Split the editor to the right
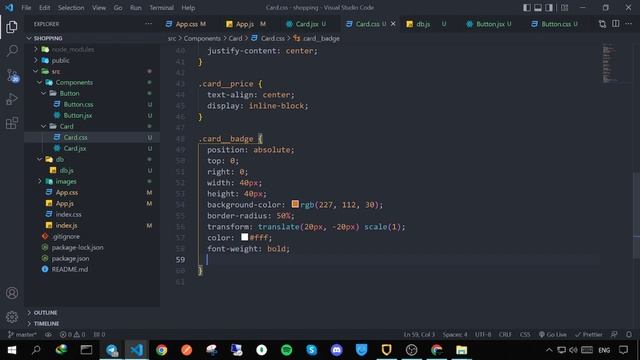 (x=616, y=24)
